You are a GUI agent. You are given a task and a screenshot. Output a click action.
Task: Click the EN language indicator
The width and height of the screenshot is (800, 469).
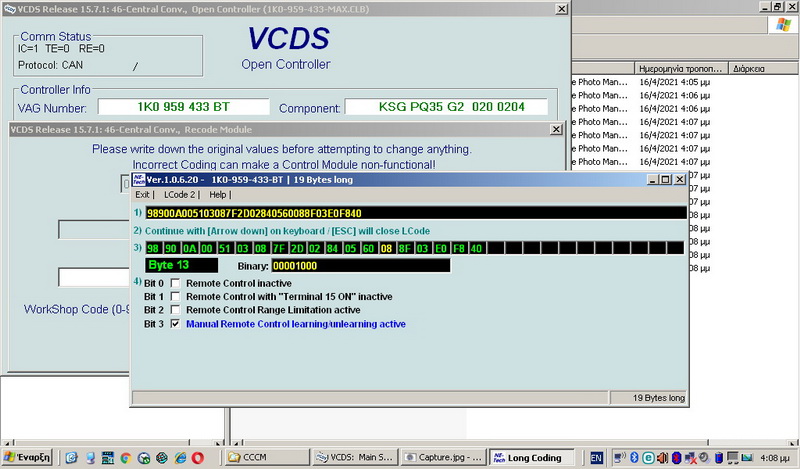[596, 458]
